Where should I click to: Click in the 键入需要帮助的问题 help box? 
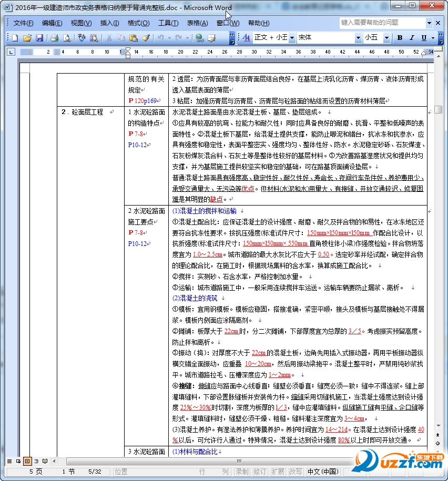383,23
